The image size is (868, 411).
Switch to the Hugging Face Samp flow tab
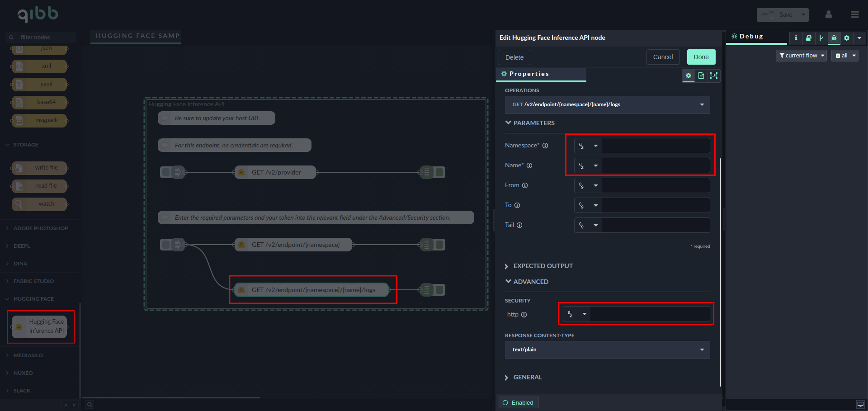(x=137, y=36)
